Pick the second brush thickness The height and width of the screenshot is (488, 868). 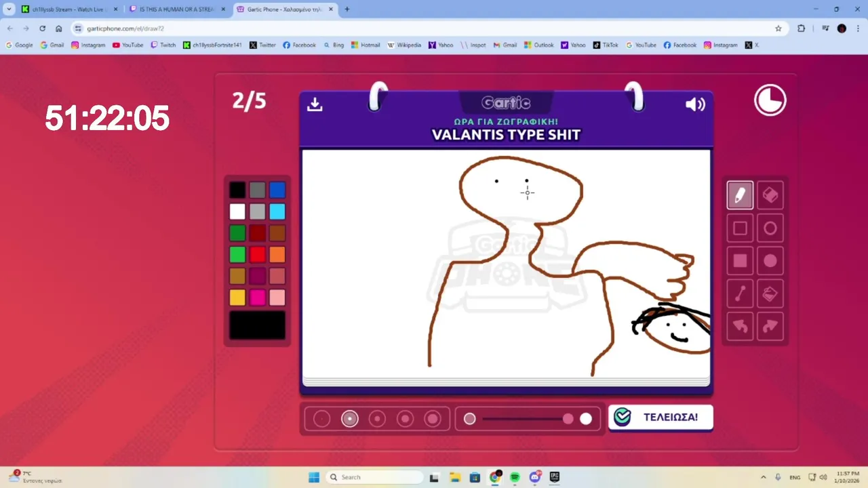pos(350,419)
